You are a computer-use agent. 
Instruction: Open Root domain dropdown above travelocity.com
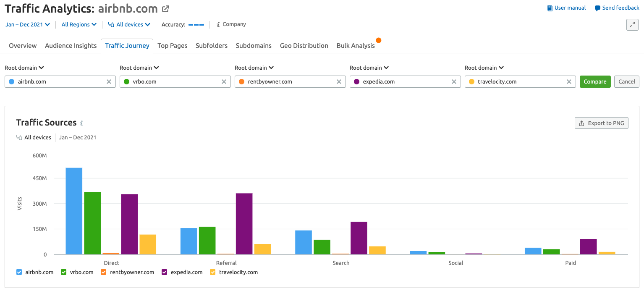pyautogui.click(x=484, y=68)
